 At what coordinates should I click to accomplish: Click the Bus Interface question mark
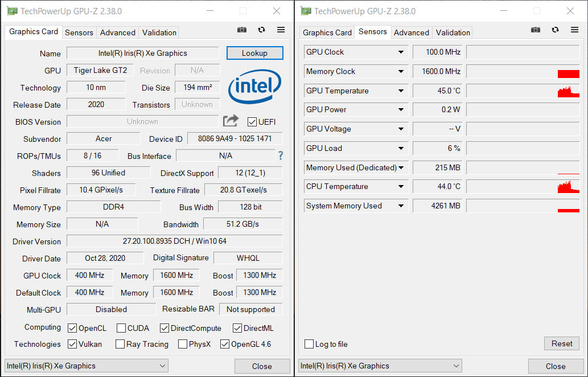[281, 155]
